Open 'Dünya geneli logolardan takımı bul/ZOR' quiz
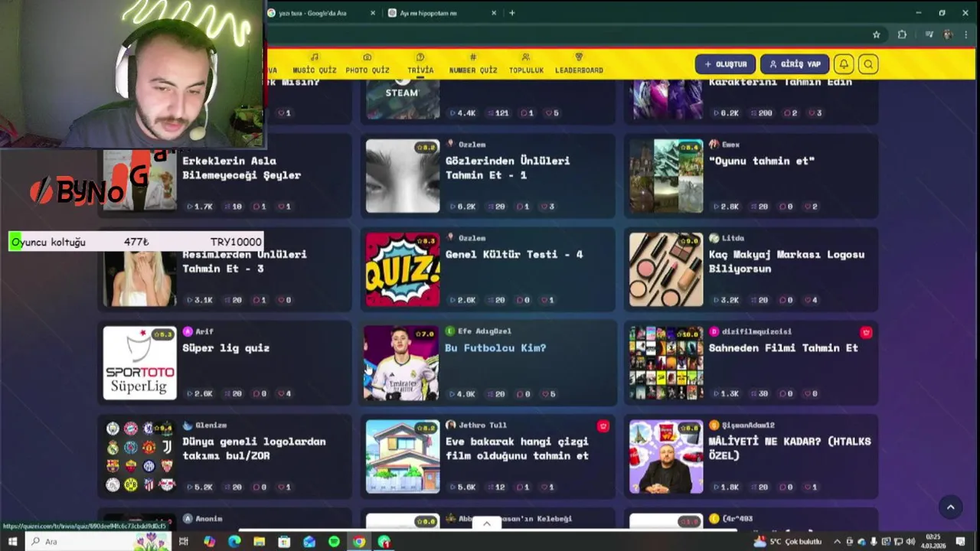 [x=253, y=448]
